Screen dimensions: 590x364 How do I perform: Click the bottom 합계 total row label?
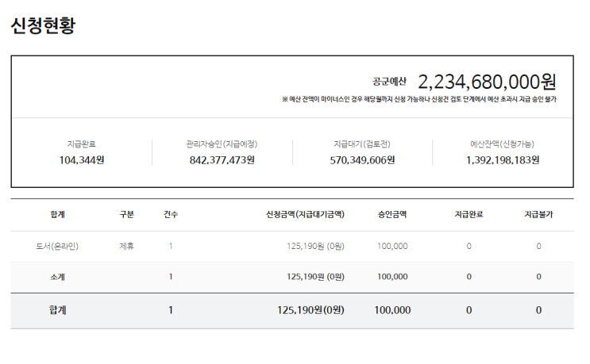(x=57, y=310)
